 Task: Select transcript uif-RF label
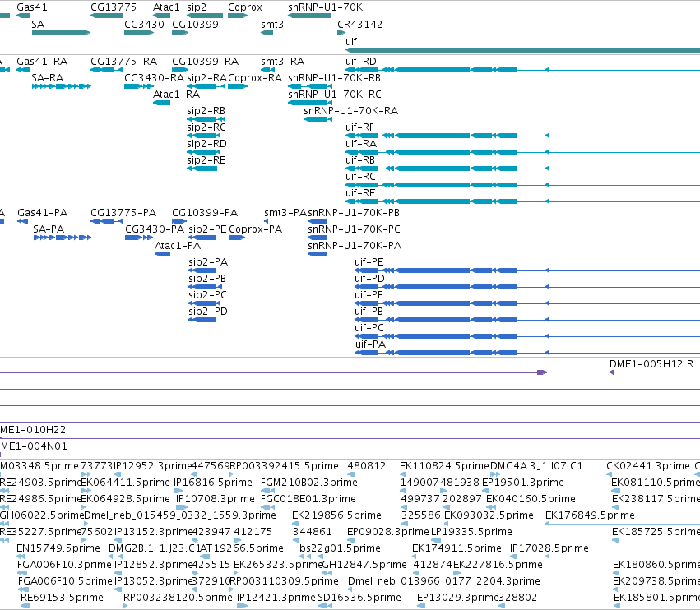(x=359, y=127)
